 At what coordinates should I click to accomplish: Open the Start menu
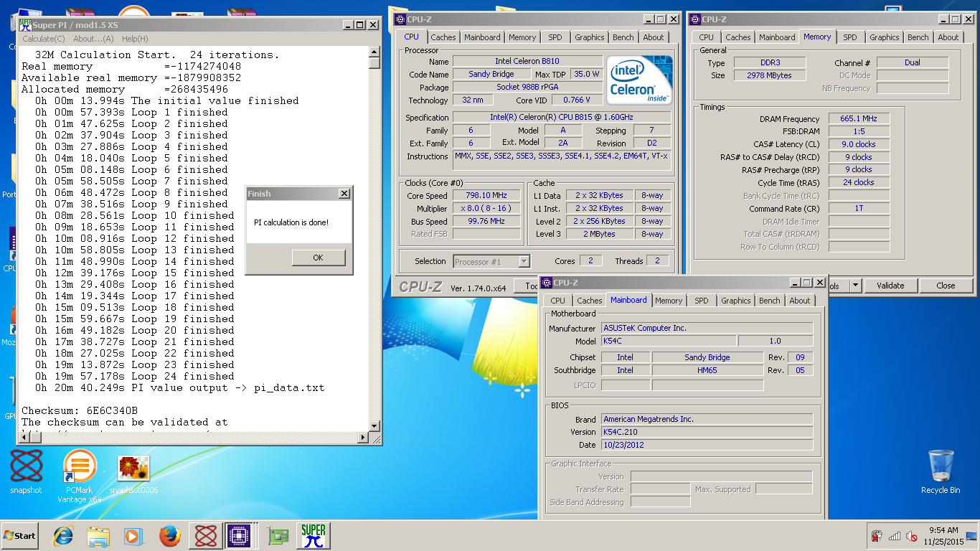(x=20, y=535)
